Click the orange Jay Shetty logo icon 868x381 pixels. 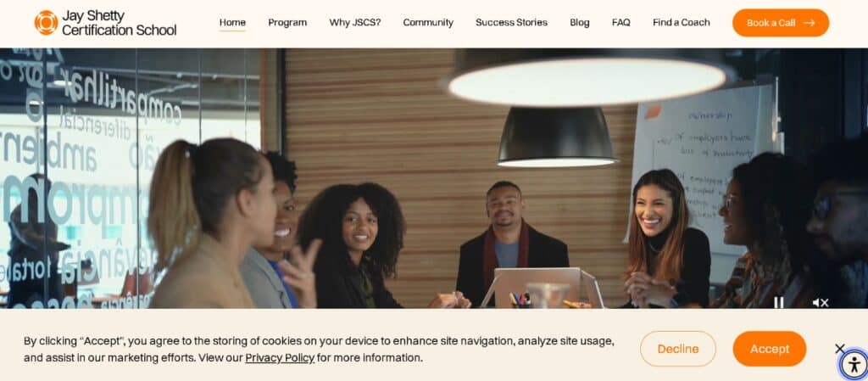pos(46,23)
